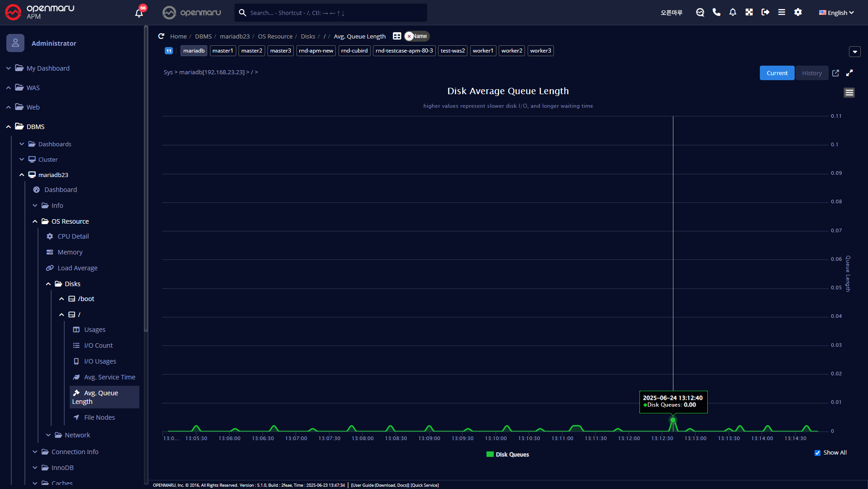Toggle Disk Queues legend series
Viewport: 868px width, 489px height.
click(x=507, y=455)
